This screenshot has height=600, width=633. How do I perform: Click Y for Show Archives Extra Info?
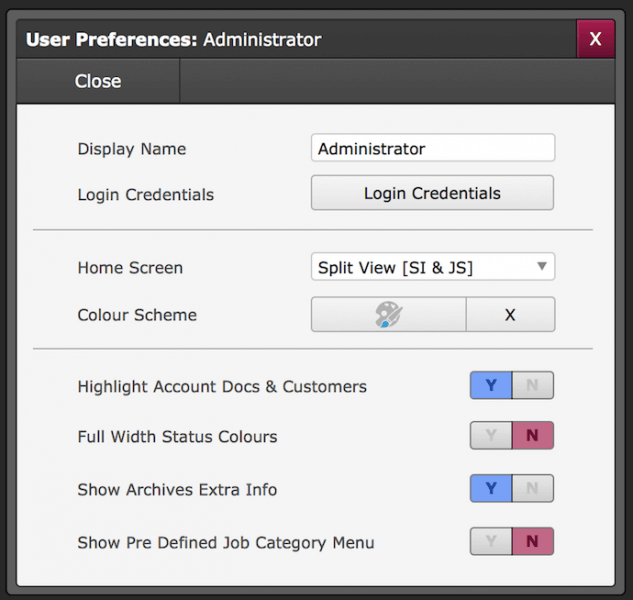491,489
